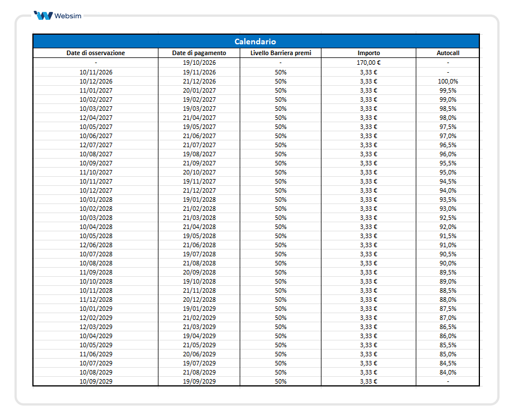Click observation date 11/10/2027
Screen dimensions: 514x420
tap(96, 172)
